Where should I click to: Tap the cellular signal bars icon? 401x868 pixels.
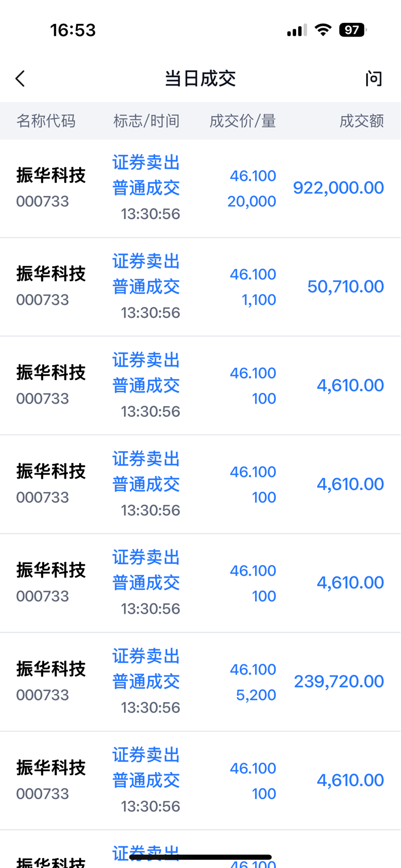click(297, 30)
